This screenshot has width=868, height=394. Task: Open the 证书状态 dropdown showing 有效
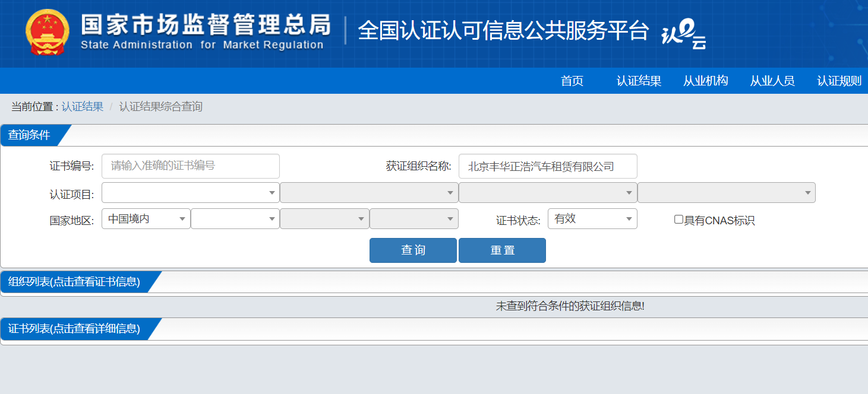coord(592,219)
